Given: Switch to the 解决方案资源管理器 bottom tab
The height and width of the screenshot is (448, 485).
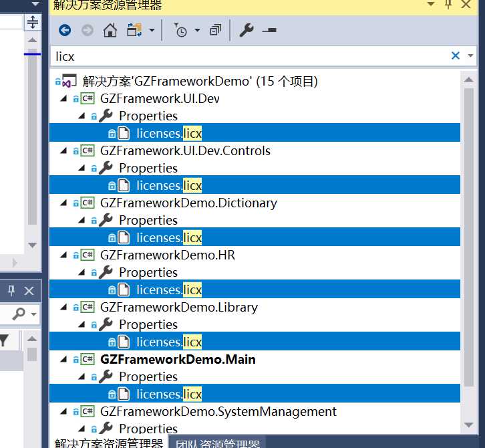Looking at the screenshot, I should click(109, 443).
